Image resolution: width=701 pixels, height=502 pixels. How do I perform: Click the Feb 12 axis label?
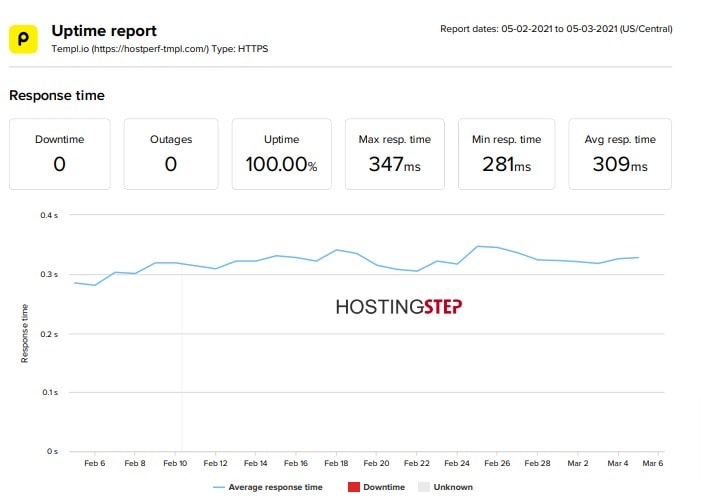click(x=215, y=464)
